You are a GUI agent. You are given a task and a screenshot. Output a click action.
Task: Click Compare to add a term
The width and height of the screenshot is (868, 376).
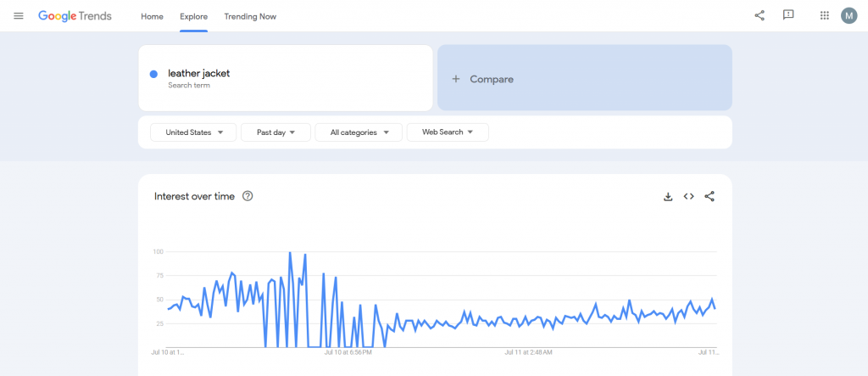click(584, 79)
